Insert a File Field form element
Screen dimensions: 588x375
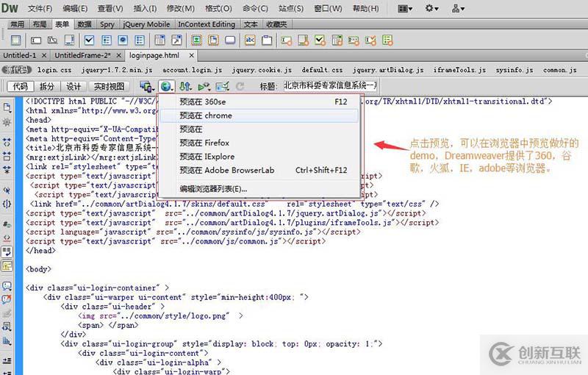coord(213,40)
